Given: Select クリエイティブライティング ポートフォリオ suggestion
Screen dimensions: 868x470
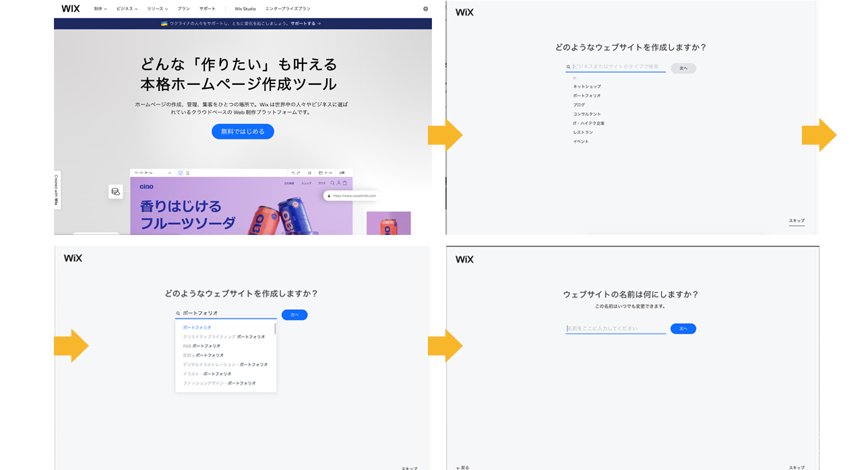Looking at the screenshot, I should click(224, 336).
